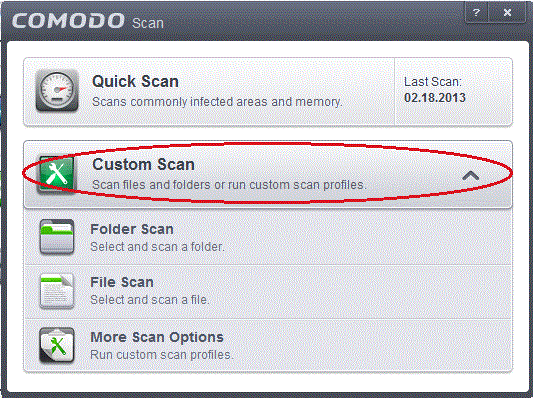The height and width of the screenshot is (398, 533).
Task: Click the green Custom Scan tools icon
Action: coord(56,174)
